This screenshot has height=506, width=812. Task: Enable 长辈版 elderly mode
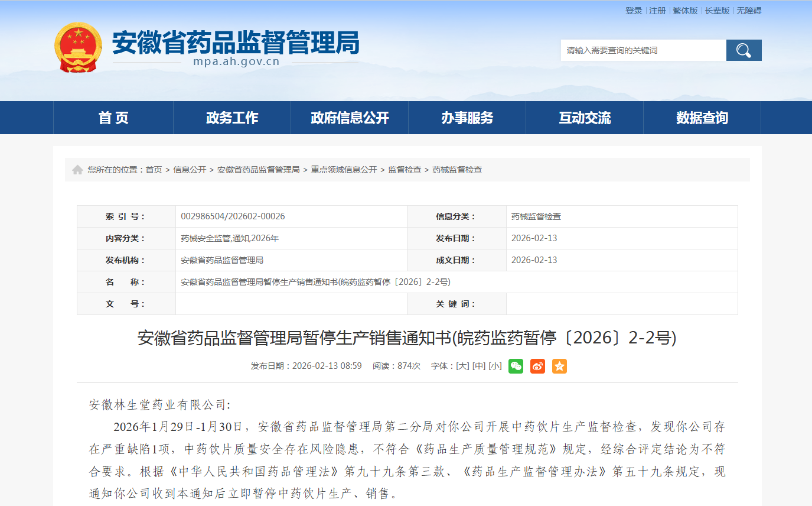click(717, 11)
